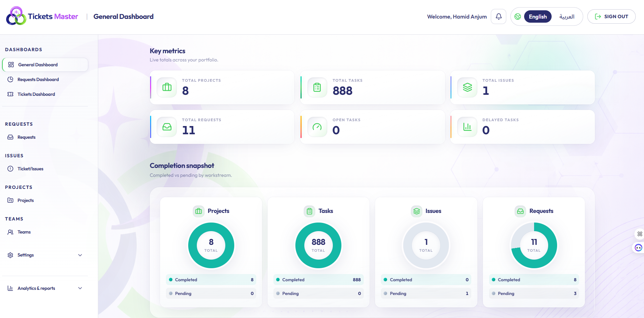Viewport: 644px width, 318px height.
Task: Click the Completed row in Issues card
Action: click(x=426, y=280)
